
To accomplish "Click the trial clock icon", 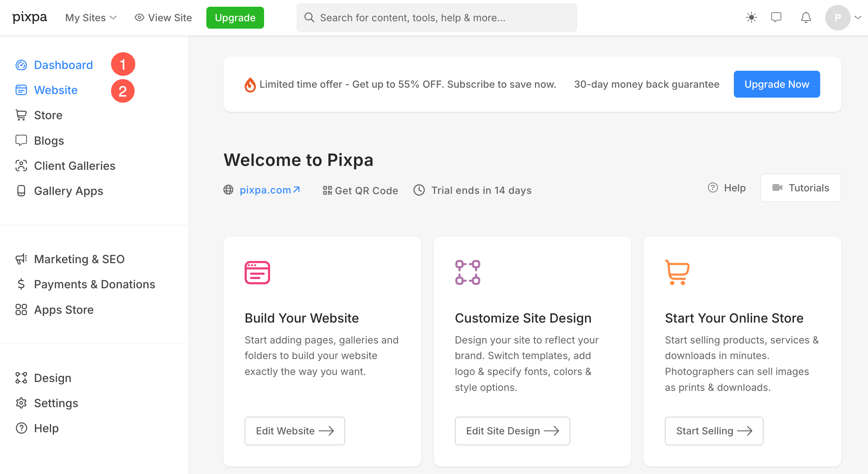I will tap(419, 190).
